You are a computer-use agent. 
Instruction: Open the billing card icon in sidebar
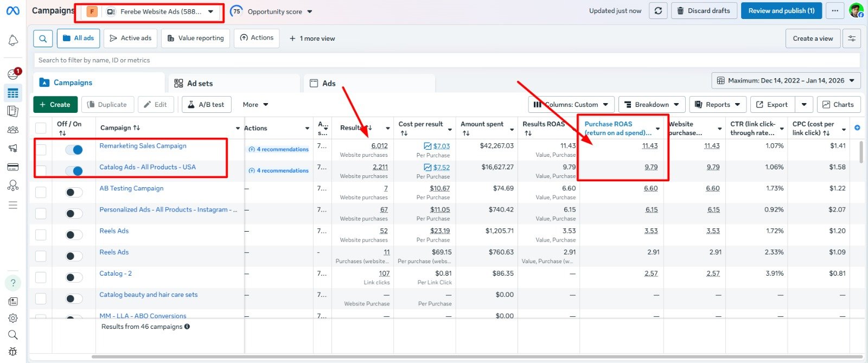13,167
